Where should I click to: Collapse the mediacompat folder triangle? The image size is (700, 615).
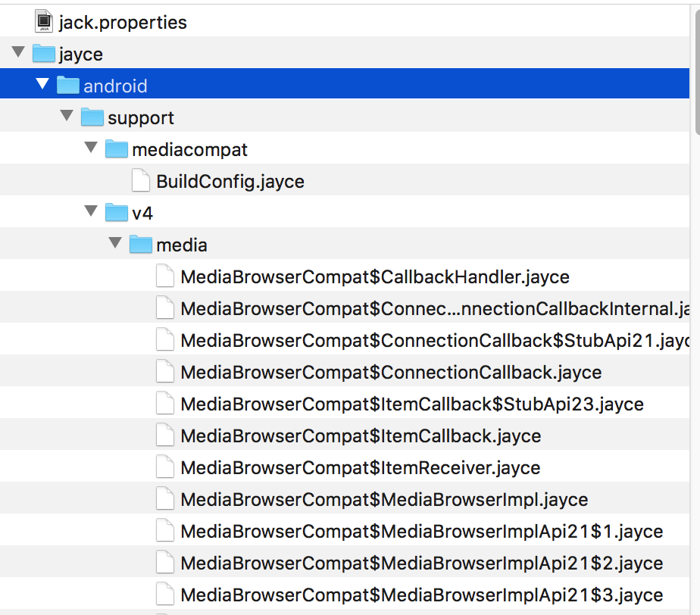point(91,148)
